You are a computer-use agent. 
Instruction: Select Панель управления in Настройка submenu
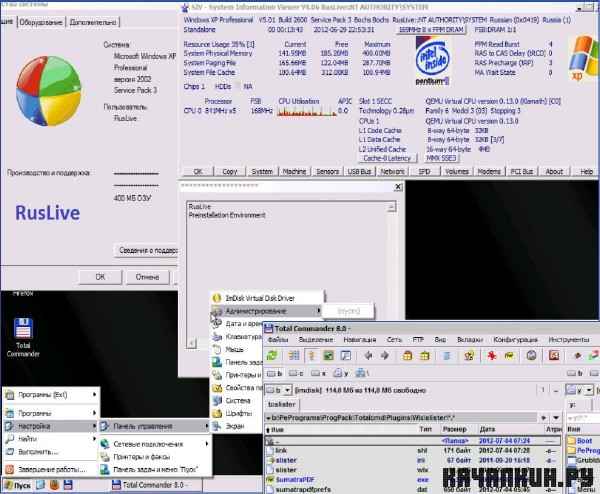(x=155, y=426)
